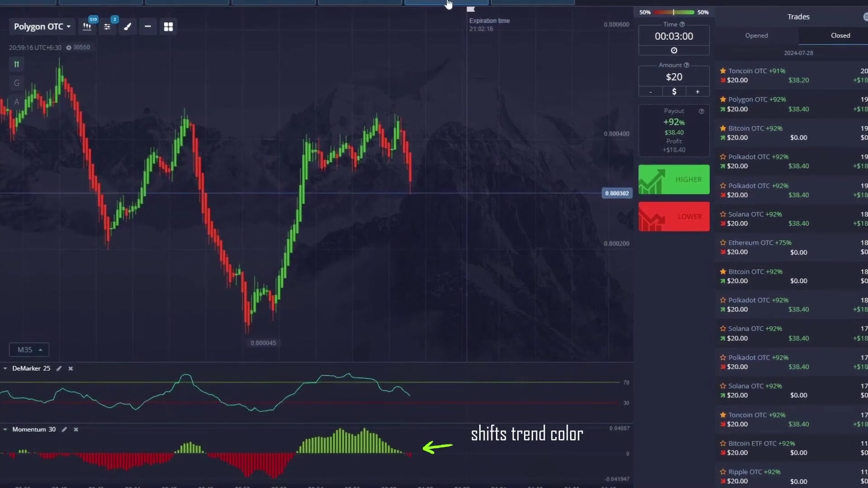The height and width of the screenshot is (488, 868).
Task: Toggle favorite star for Ripple OTC +92%
Action: tap(723, 472)
